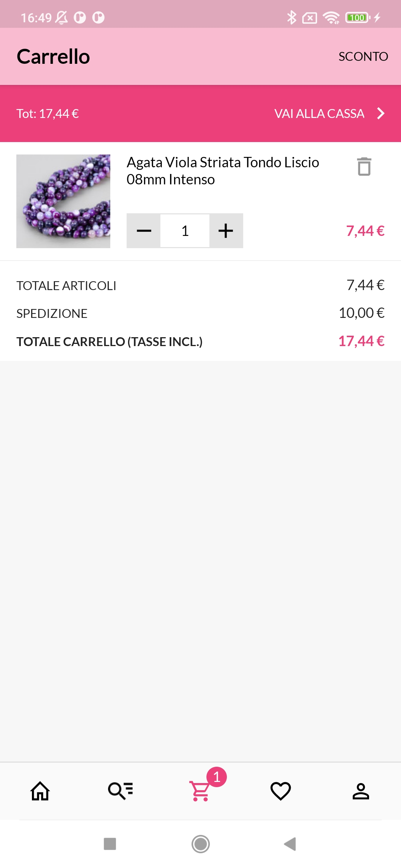This screenshot has height=868, width=401.
Task: Decrease item quantity with minus button
Action: click(x=144, y=231)
